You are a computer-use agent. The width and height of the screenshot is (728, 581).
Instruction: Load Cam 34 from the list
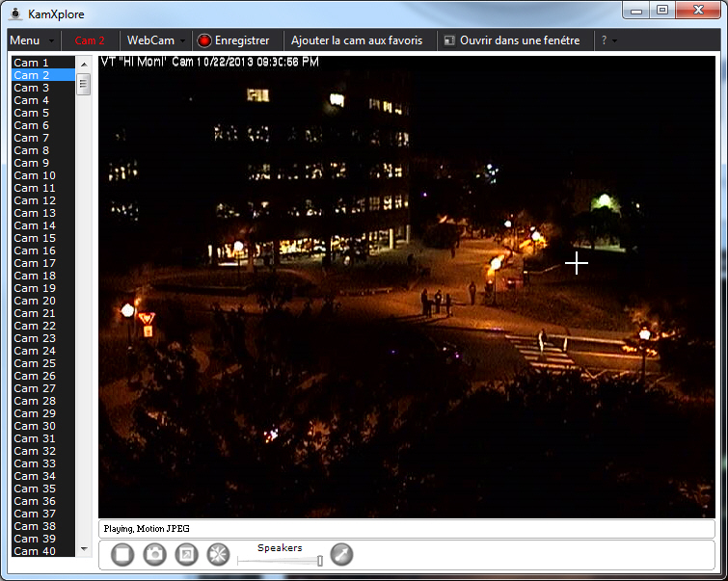click(x=43, y=476)
